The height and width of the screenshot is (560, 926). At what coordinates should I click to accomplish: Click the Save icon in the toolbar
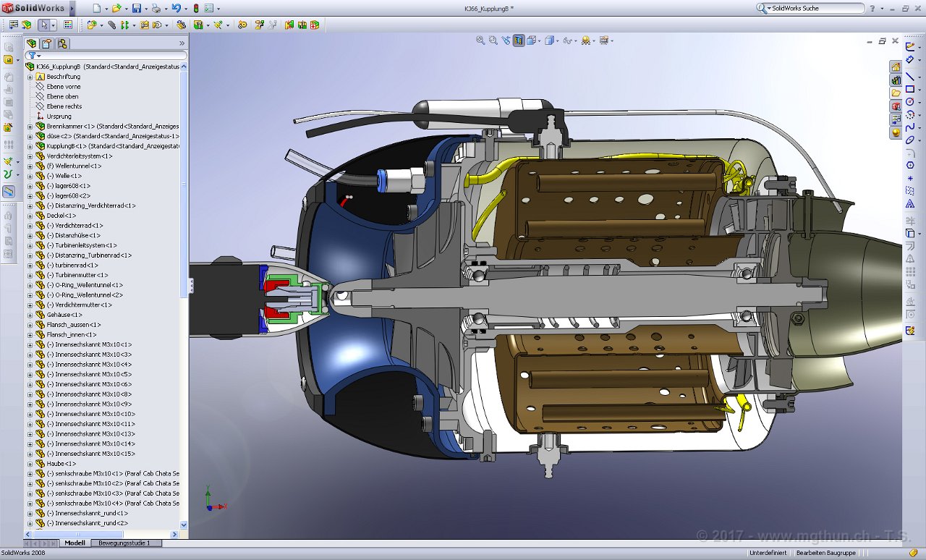135,9
